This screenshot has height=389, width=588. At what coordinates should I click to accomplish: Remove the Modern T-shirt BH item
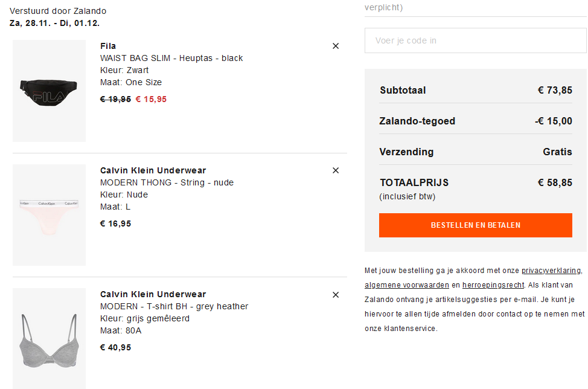click(336, 295)
